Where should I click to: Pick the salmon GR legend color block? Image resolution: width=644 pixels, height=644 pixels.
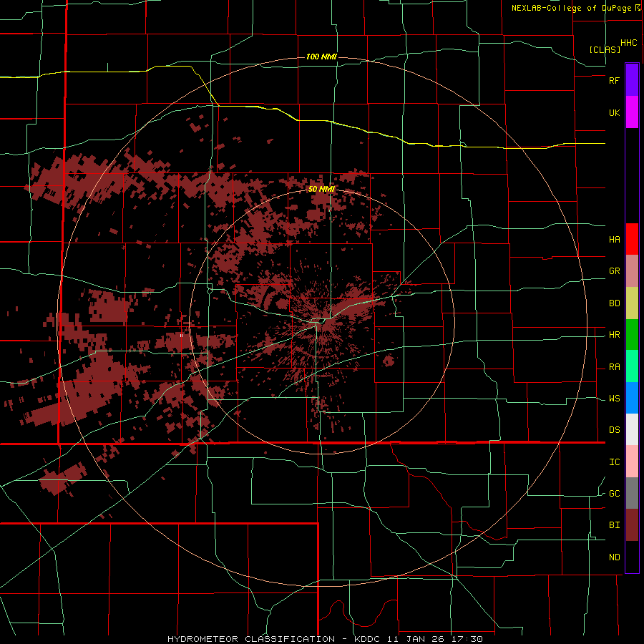632,271
